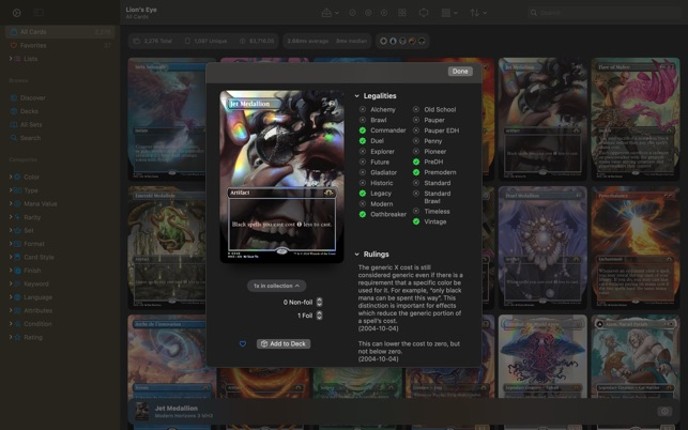Click the Jet Medallion card image in dialog
Screen dimensions: 688x430
[x=282, y=176]
